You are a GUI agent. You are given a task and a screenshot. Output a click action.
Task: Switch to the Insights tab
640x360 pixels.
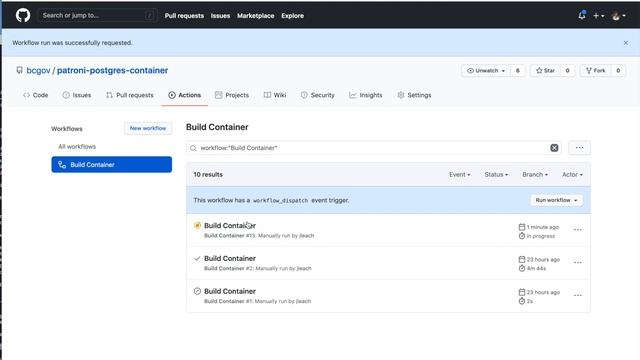(x=366, y=95)
